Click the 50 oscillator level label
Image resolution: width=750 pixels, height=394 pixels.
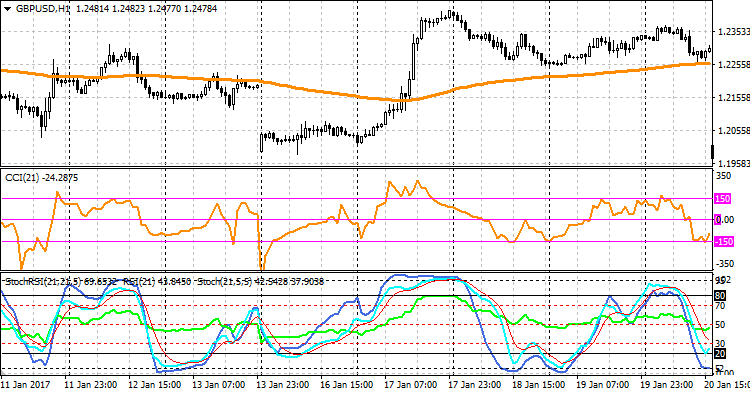tap(720, 325)
